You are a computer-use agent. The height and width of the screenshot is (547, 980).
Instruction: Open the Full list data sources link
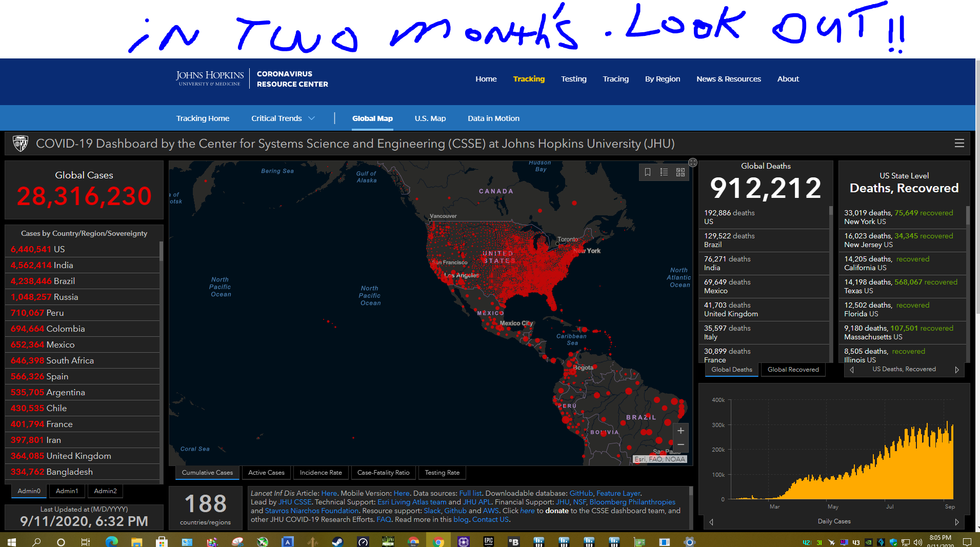pos(470,493)
